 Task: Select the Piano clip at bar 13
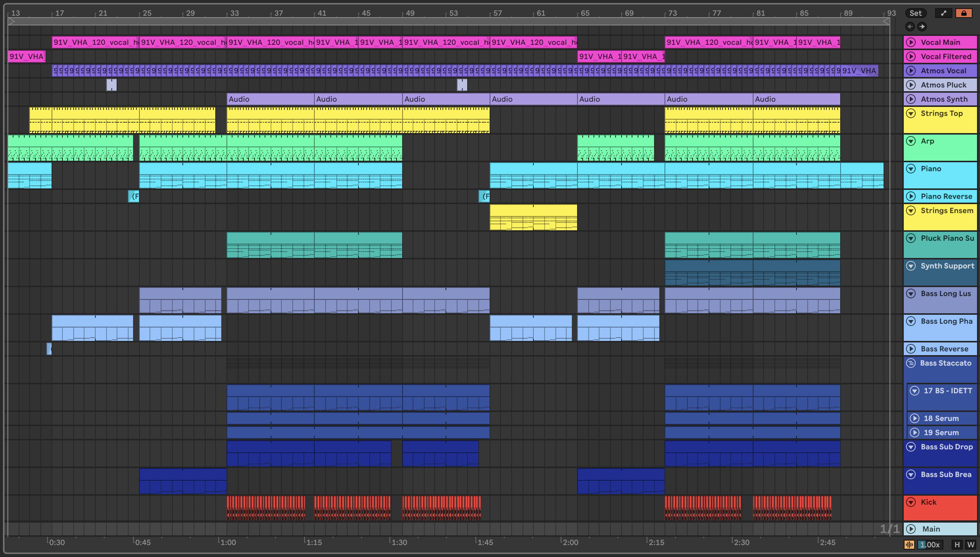(30, 176)
